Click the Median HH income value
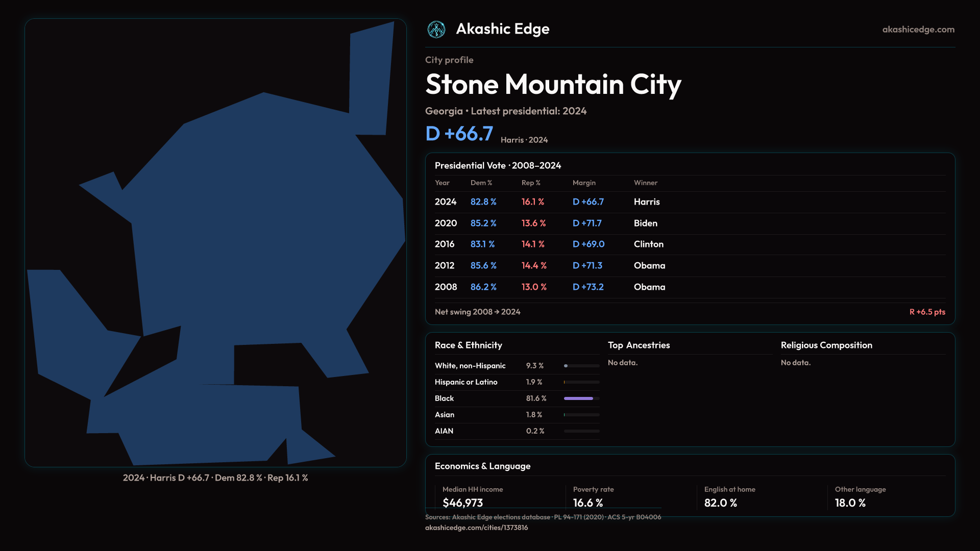980x551 pixels. point(462,503)
